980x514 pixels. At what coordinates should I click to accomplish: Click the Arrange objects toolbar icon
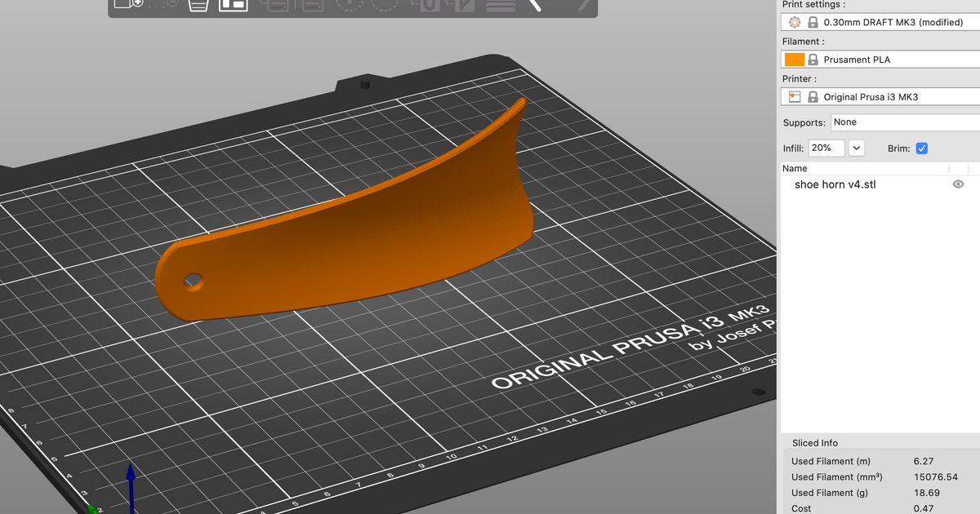tap(234, 4)
